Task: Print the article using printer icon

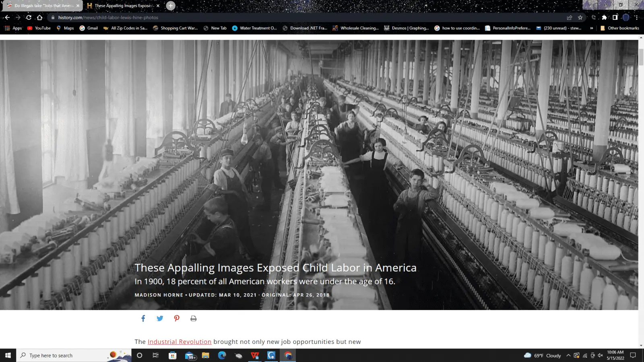Action: (194, 319)
